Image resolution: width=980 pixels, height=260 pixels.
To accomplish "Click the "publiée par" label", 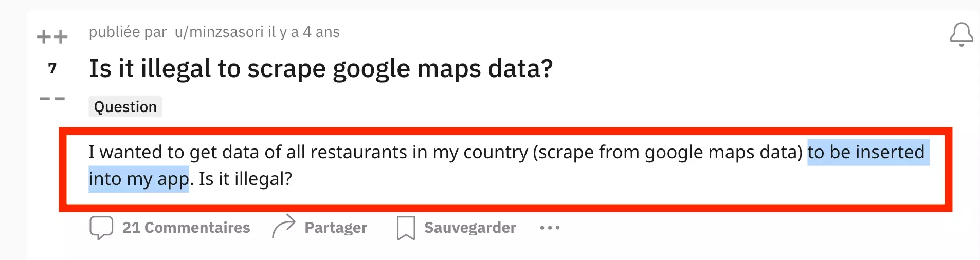I will 128,32.
